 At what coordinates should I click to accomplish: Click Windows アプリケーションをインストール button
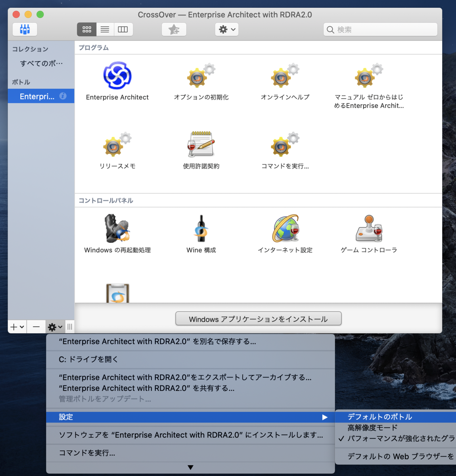click(259, 319)
